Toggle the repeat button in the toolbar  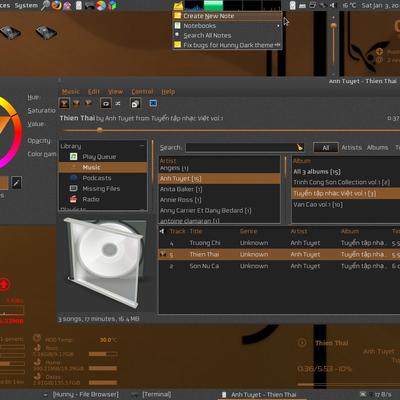[x=106, y=104]
